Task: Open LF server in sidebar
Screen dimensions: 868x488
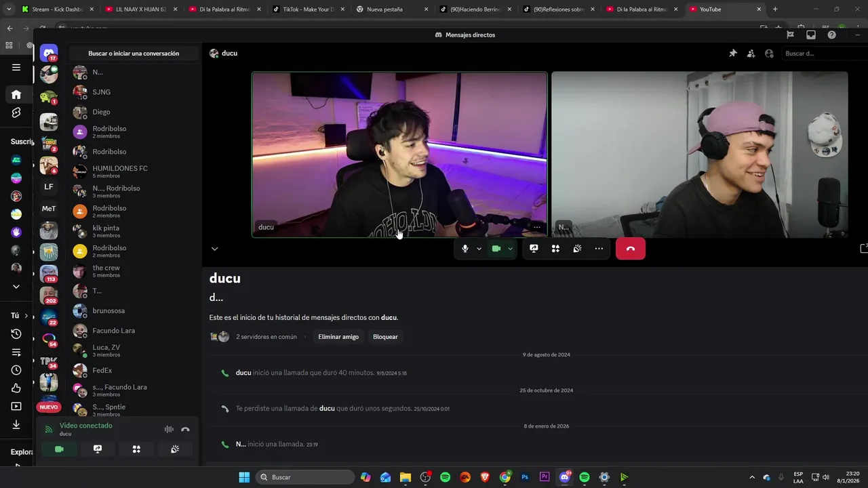Action: (49, 186)
